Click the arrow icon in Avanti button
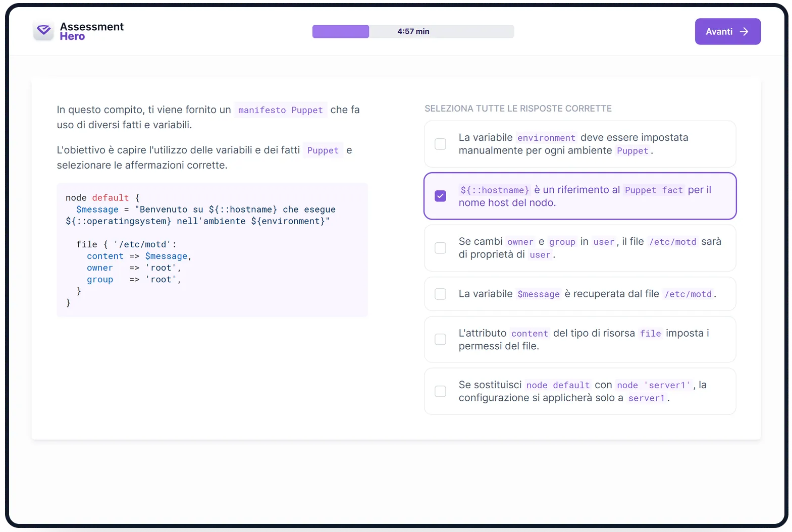Screen dimensions: 792x532 click(x=744, y=31)
